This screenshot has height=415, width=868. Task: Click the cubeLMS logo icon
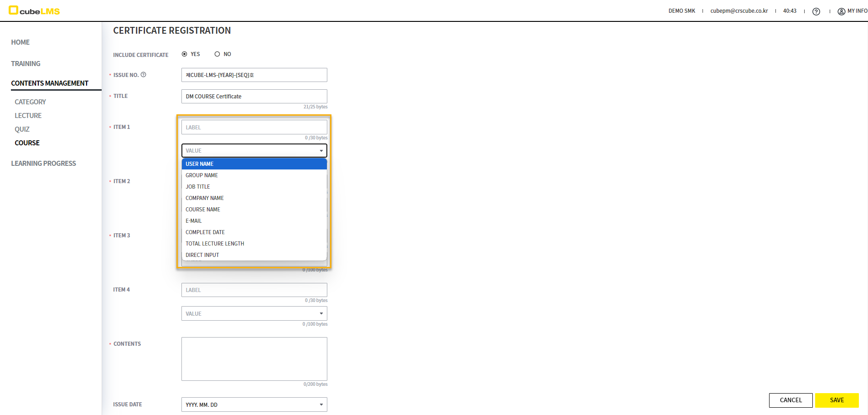14,10
